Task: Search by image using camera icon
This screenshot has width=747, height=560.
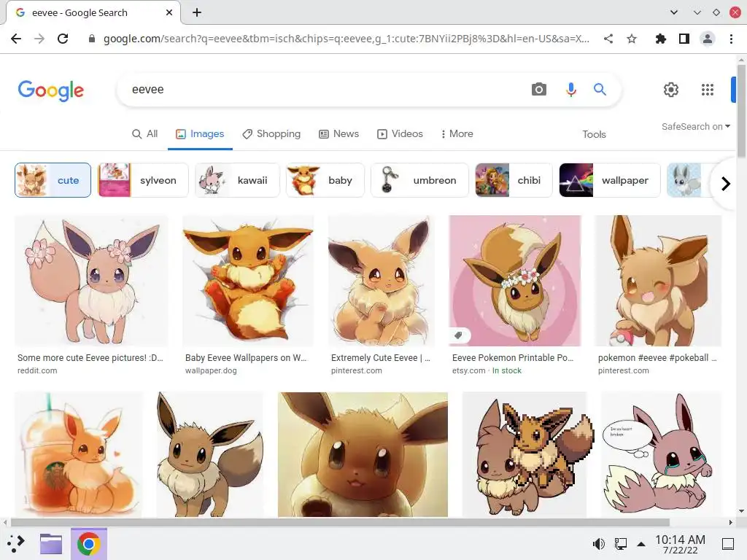Action: pyautogui.click(x=539, y=89)
